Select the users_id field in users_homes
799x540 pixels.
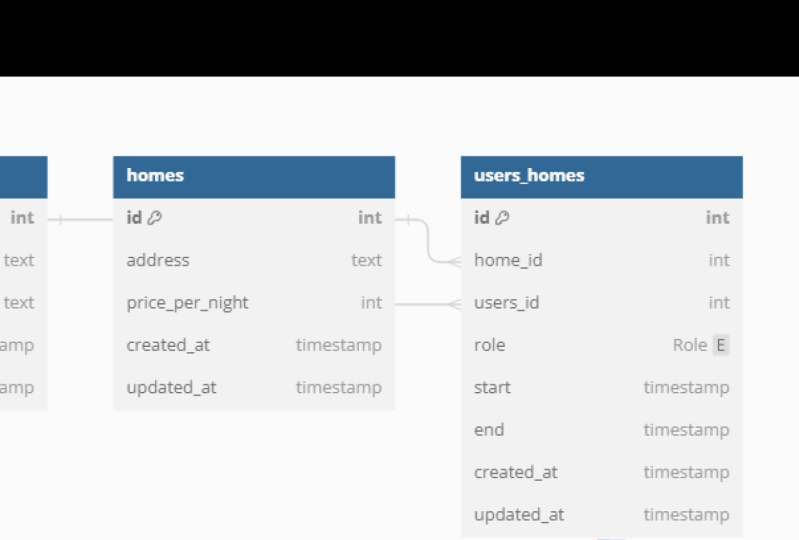pyautogui.click(x=506, y=303)
